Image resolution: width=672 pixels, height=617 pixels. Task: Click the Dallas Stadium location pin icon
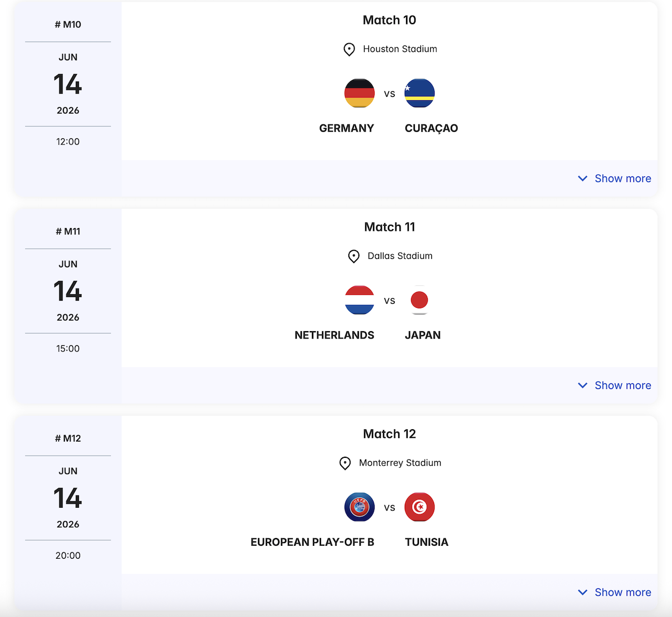click(354, 256)
